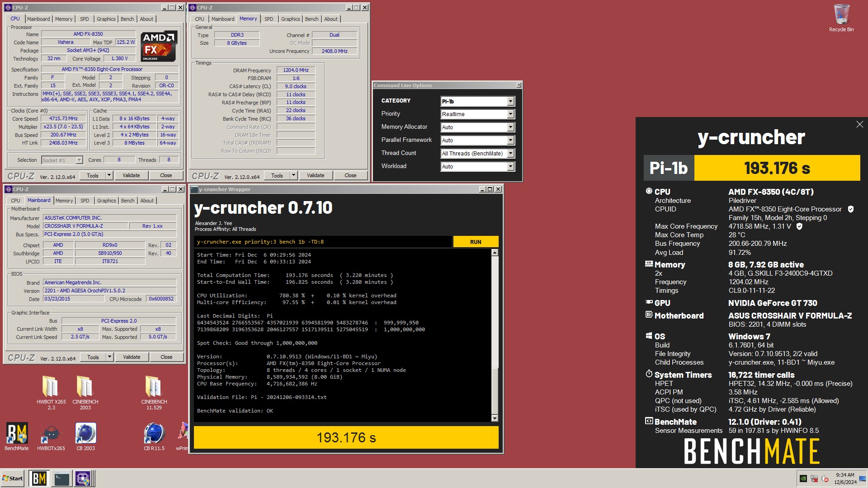The width and height of the screenshot is (868, 488).
Task: Open the HWBOT X265 2.3 folder
Action: coord(51,392)
